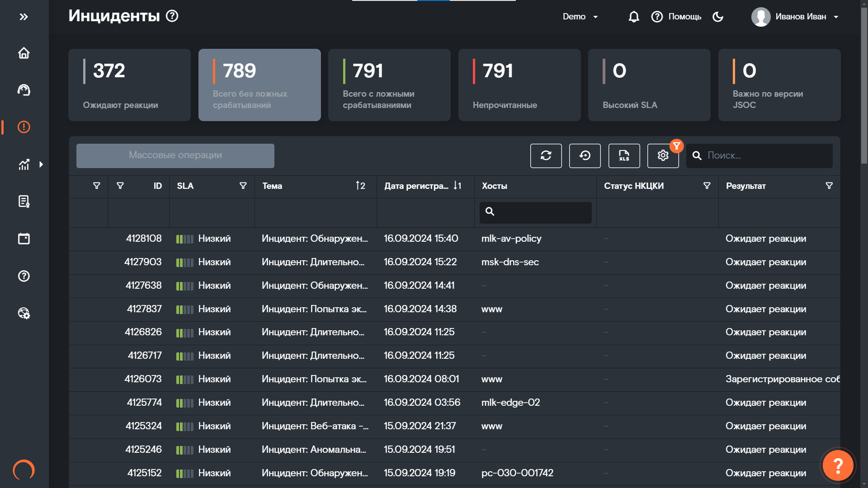Image resolution: width=868 pixels, height=488 pixels.
Task: Toggle the 'Непрочитанные' filter card
Action: pos(519,85)
